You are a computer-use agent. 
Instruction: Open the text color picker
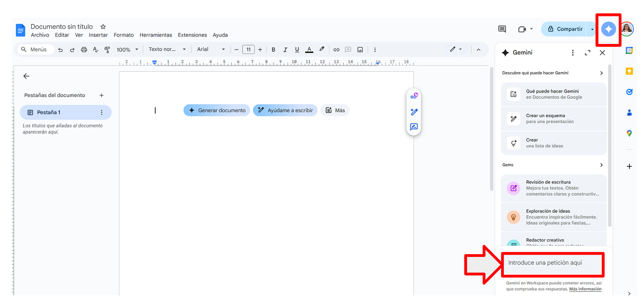(309, 50)
